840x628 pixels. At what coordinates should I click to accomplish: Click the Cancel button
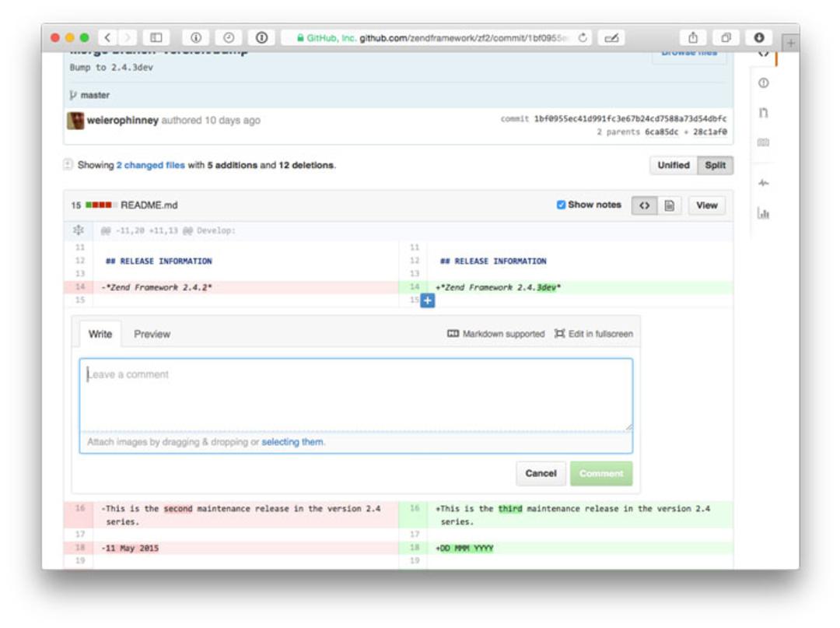tap(541, 474)
